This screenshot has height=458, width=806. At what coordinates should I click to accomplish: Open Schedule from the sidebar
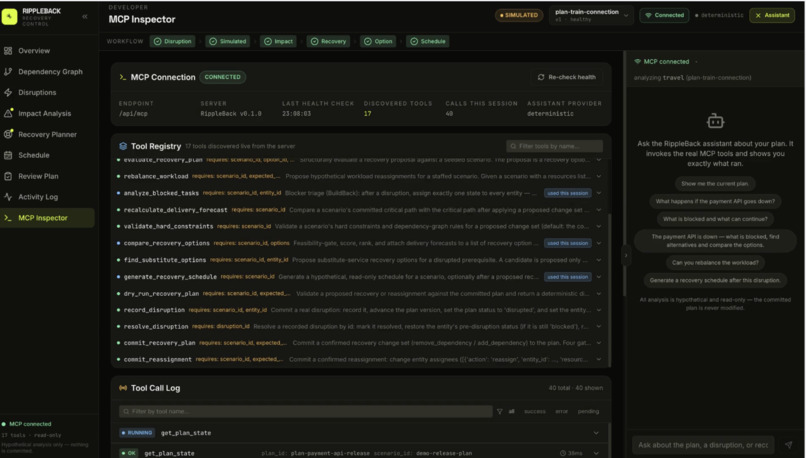[x=34, y=155]
